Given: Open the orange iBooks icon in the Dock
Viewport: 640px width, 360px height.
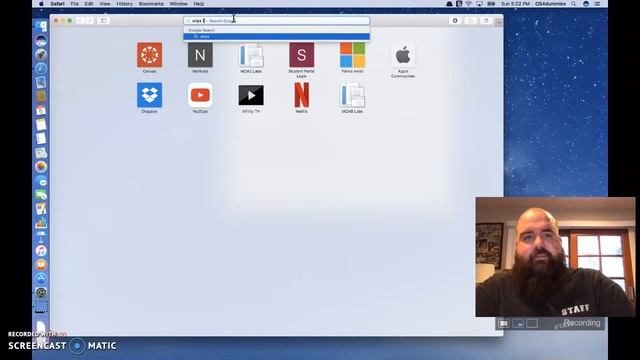Looking at the screenshot, I should point(41,264).
